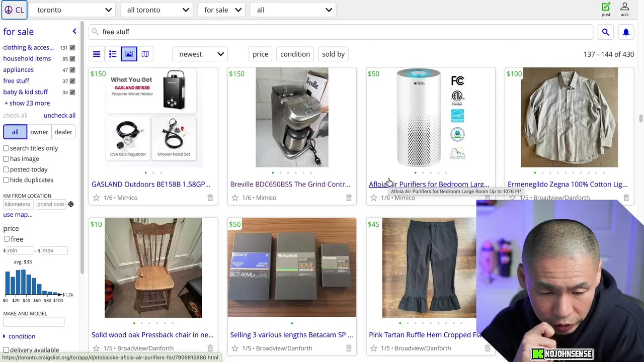Enable search titles only checkbox

click(6, 148)
